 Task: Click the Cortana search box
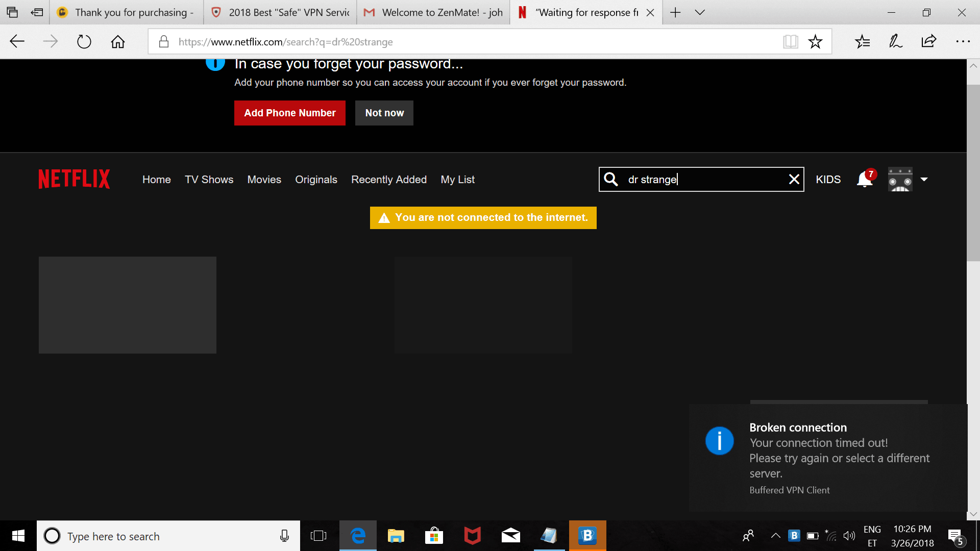coord(168,536)
